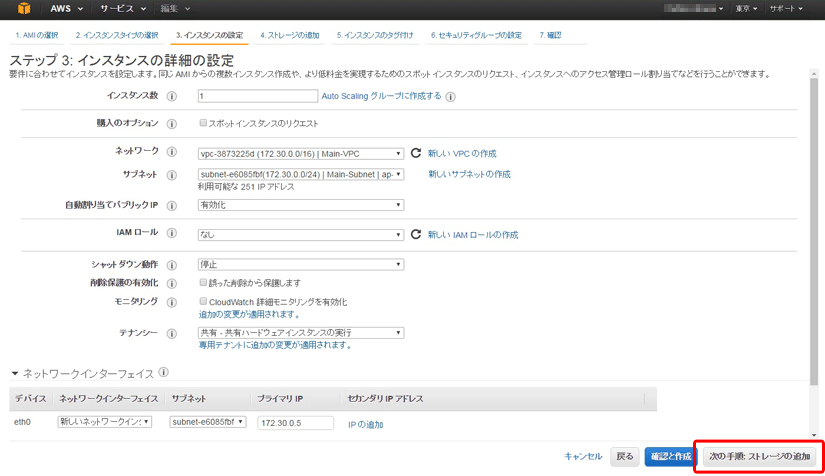Enable CloudWatch 詳細モニタリング checkbox
The image size is (825, 476).
(x=203, y=301)
